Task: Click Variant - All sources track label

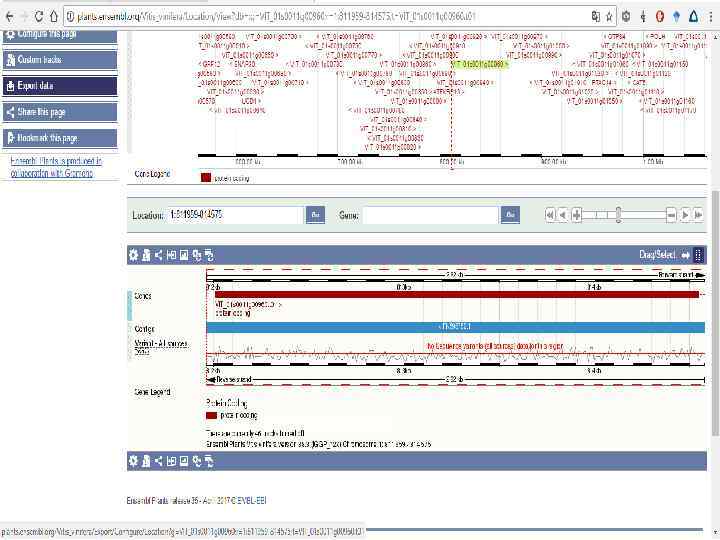Action: coord(161,343)
